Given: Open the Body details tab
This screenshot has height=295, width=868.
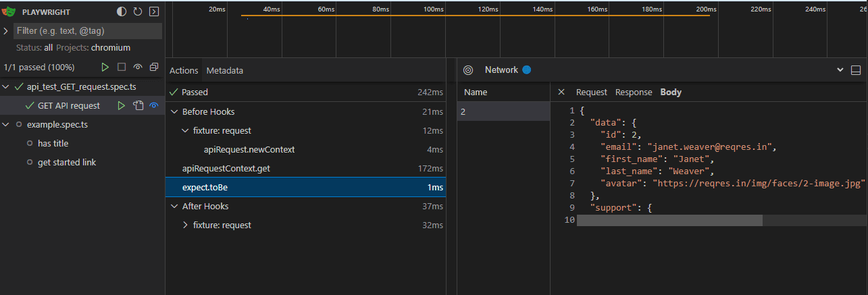Looking at the screenshot, I should (x=671, y=92).
